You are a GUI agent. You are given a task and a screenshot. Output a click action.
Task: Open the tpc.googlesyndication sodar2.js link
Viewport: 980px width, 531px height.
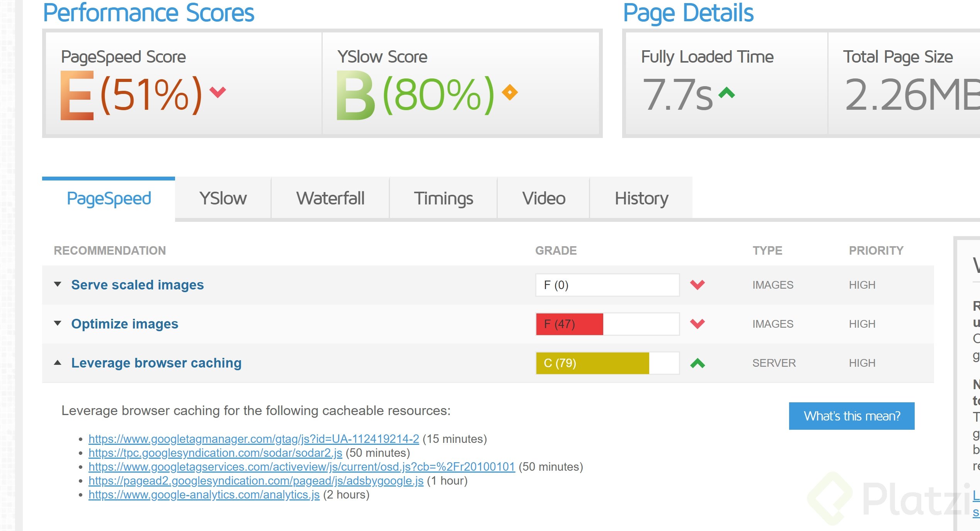[215, 453]
